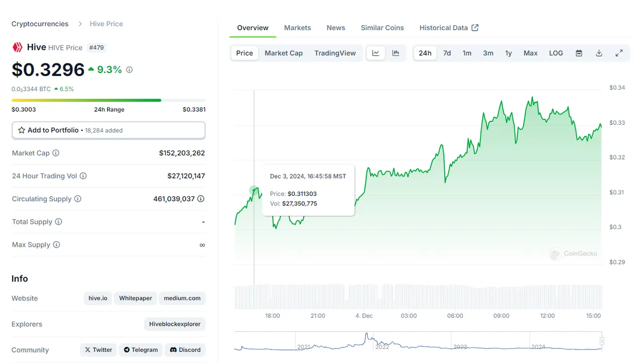Click the volume bars below the chart

(x=418, y=297)
